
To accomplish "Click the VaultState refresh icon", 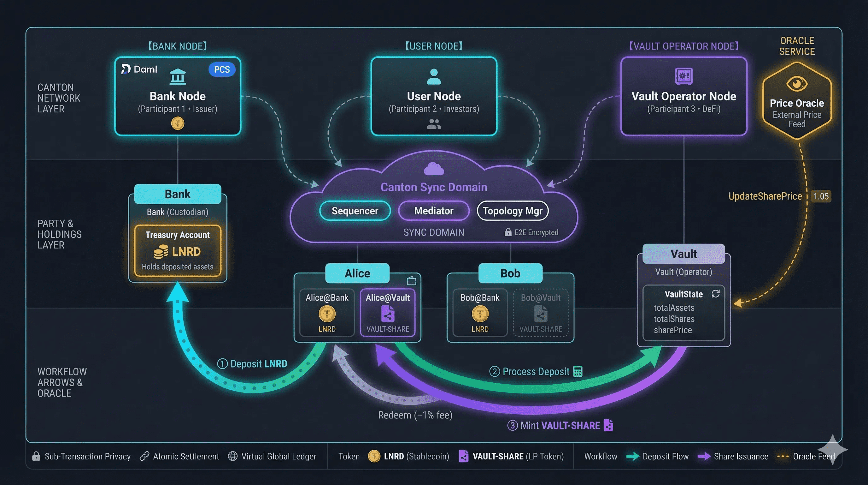I will click(716, 293).
